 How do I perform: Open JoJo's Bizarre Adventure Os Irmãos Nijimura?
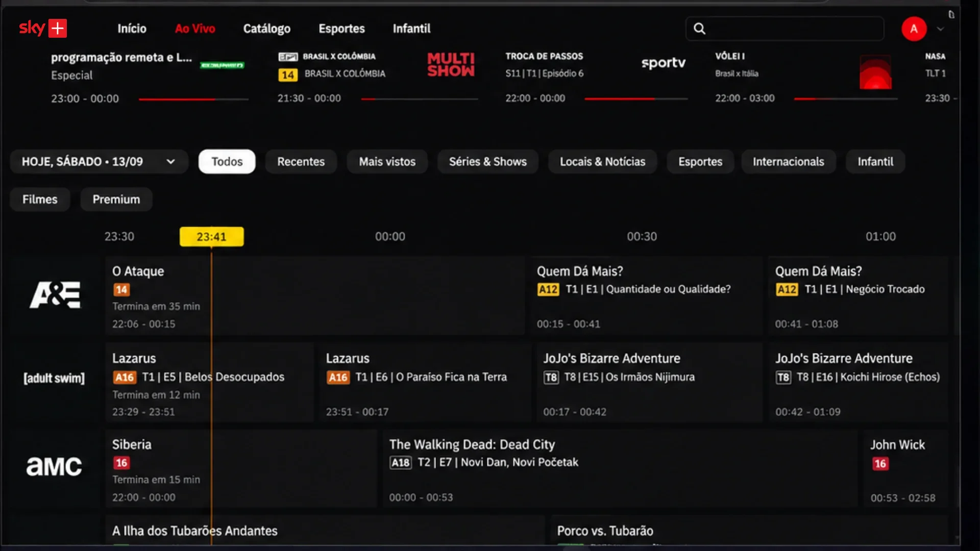(x=649, y=383)
